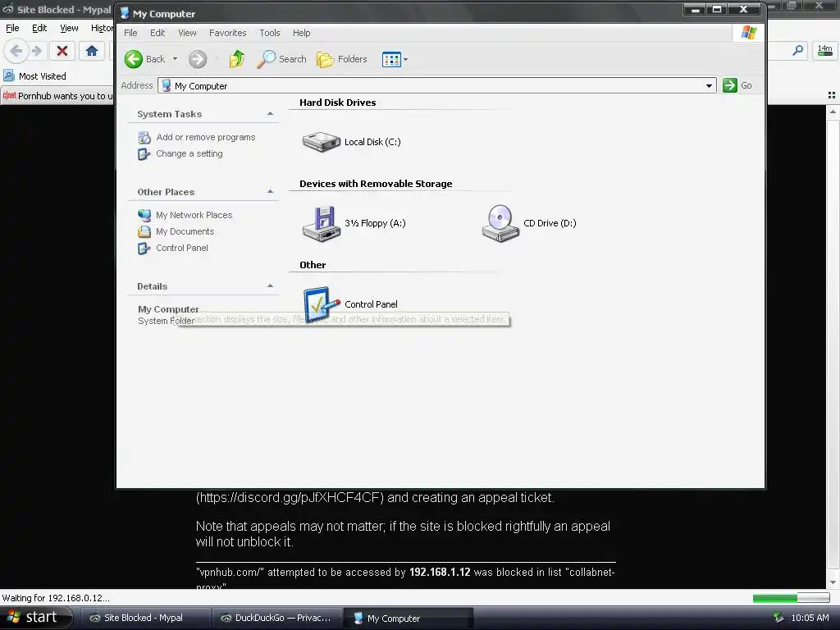The height and width of the screenshot is (630, 840).
Task: Click the browser Forward arrow in Mypal
Action: 36,51
